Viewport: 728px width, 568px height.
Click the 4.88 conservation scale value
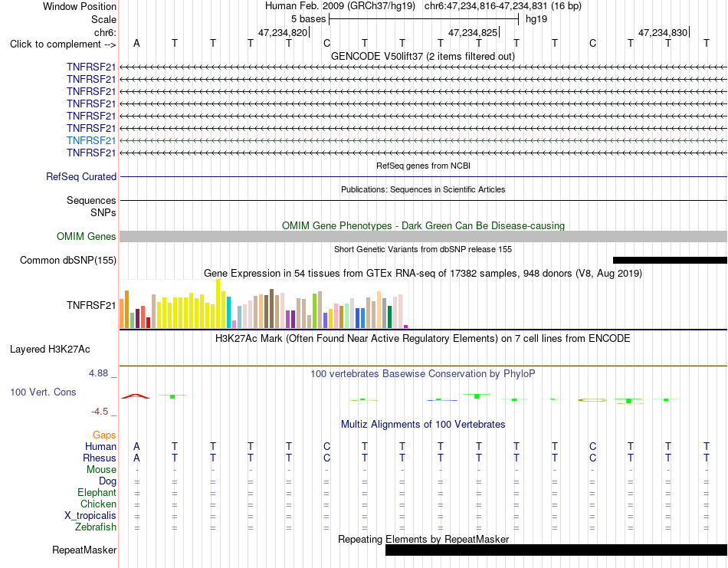tap(98, 373)
